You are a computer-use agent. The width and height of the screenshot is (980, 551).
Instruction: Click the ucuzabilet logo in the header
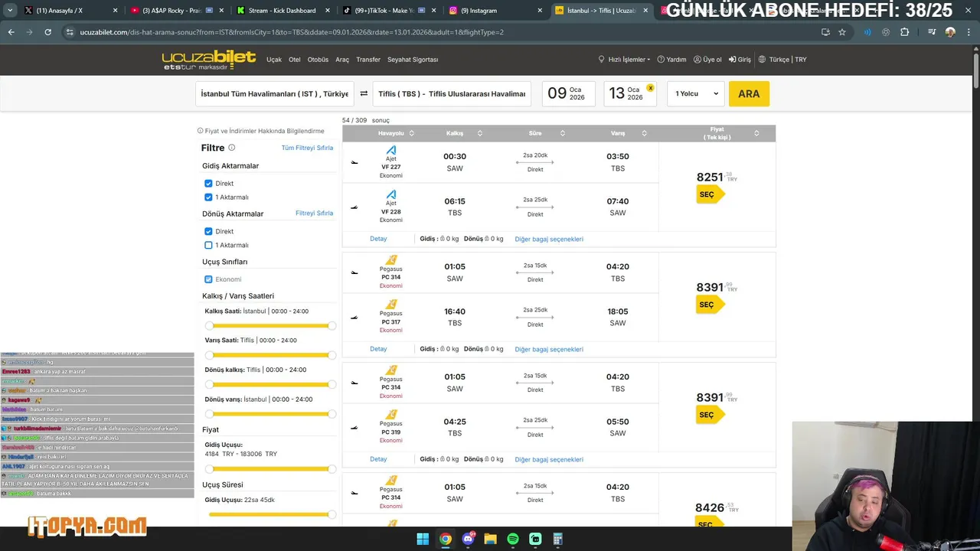pyautogui.click(x=209, y=60)
